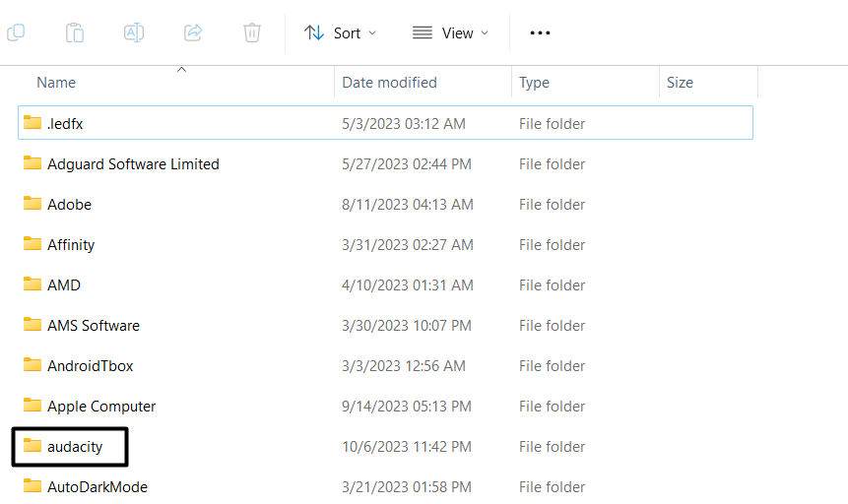This screenshot has height=504, width=848.
Task: Select the AutoDarkMode folder
Action: click(x=98, y=487)
